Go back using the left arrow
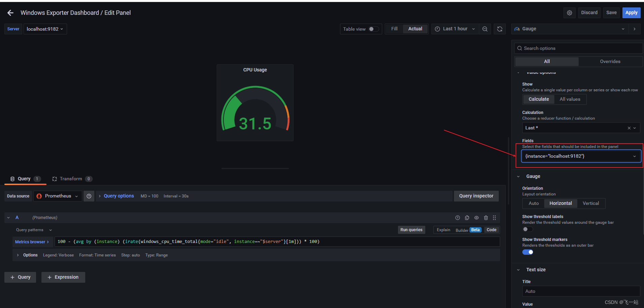This screenshot has width=644, height=308. pos(10,13)
